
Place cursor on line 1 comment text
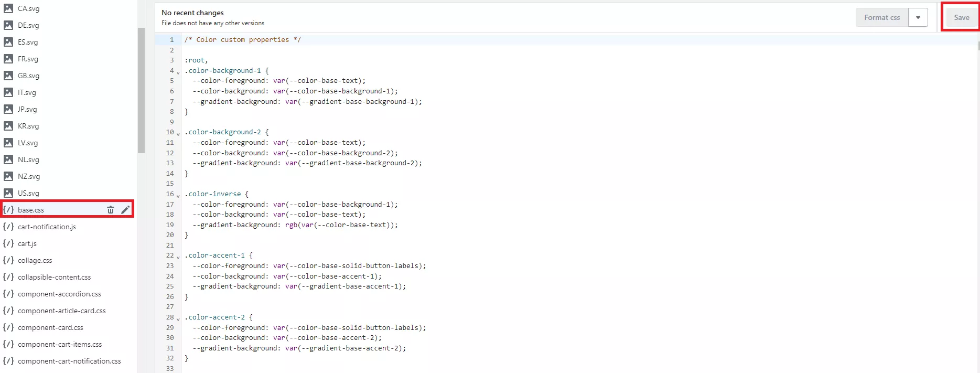(242, 40)
